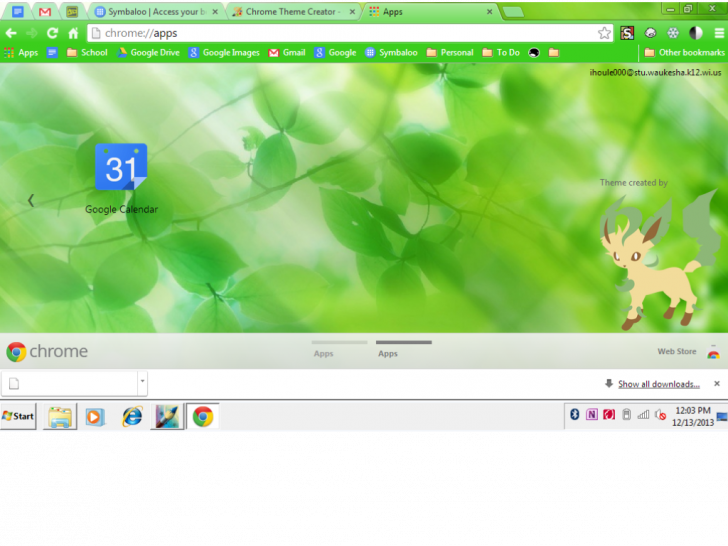Click the snowflake extension icon
This screenshot has height=546, width=728.
[673, 33]
